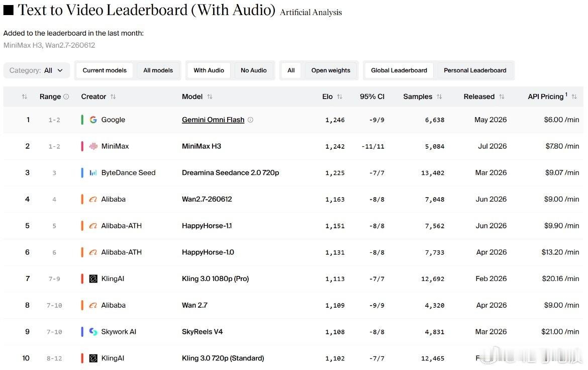Open the Gemini Omni Flash link

coord(213,120)
